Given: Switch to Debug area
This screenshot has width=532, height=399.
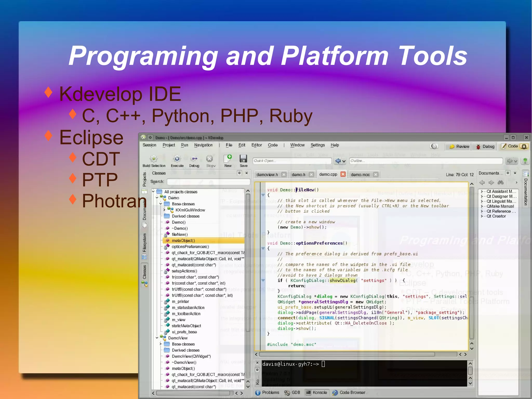Looking at the screenshot, I should [485, 147].
